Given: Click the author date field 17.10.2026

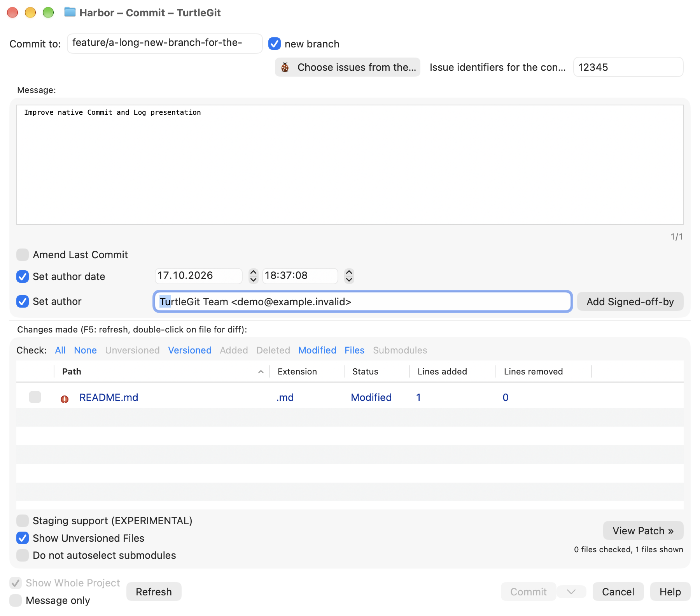Looking at the screenshot, I should click(x=199, y=276).
